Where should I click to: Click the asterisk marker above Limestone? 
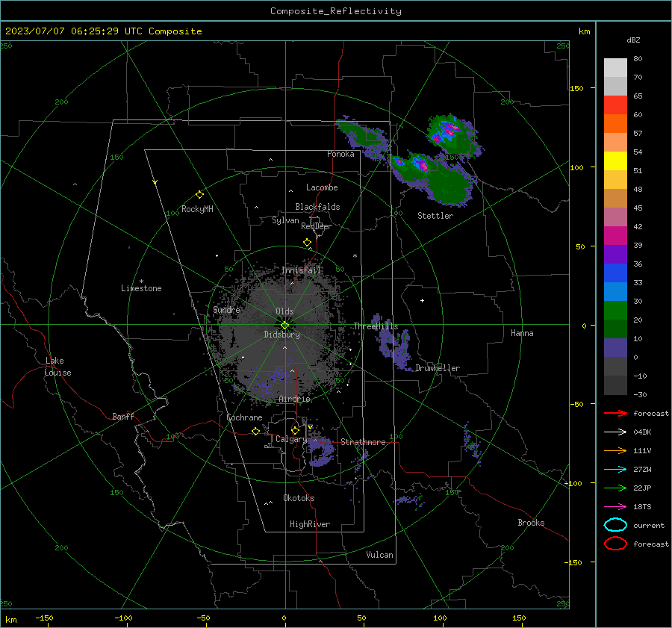141,282
